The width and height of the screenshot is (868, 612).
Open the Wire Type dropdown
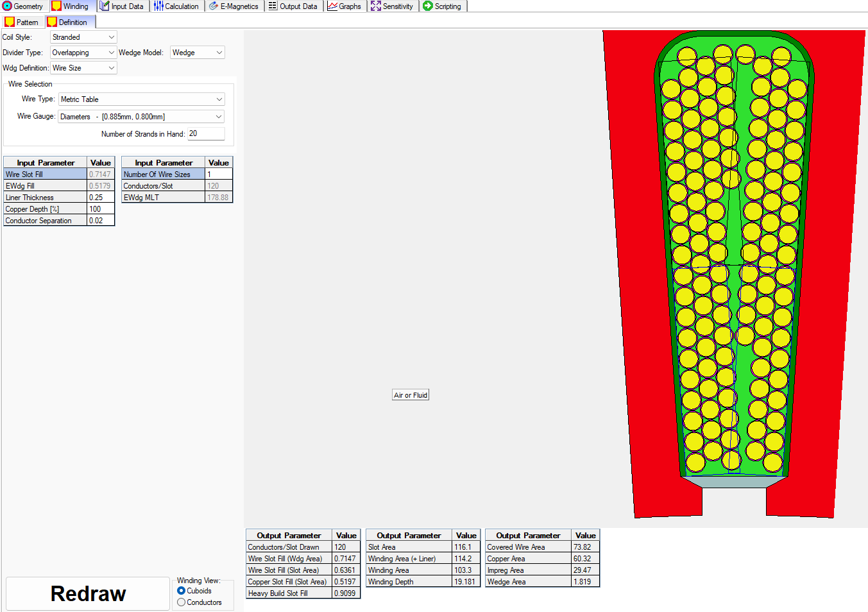[x=142, y=99]
